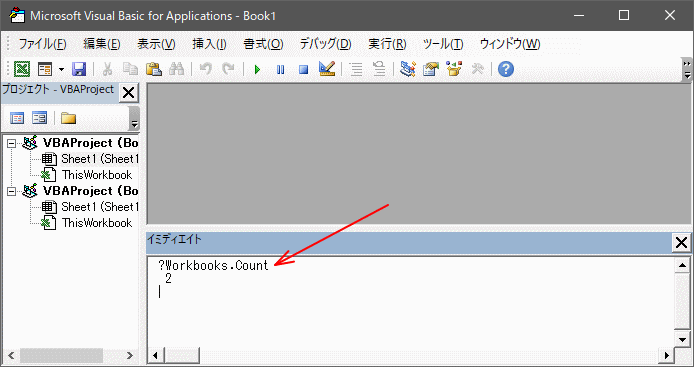Insert UserForm toolbar icon
The image size is (694, 367).
click(x=45, y=69)
